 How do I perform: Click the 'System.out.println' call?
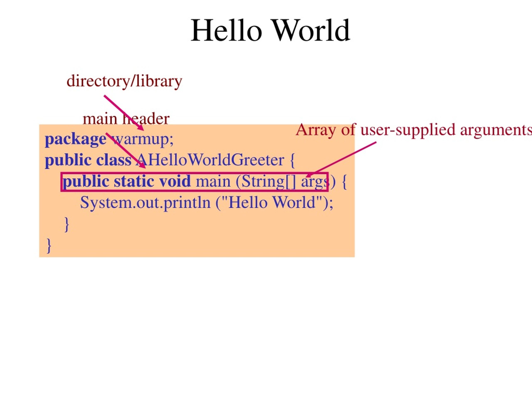tap(145, 203)
